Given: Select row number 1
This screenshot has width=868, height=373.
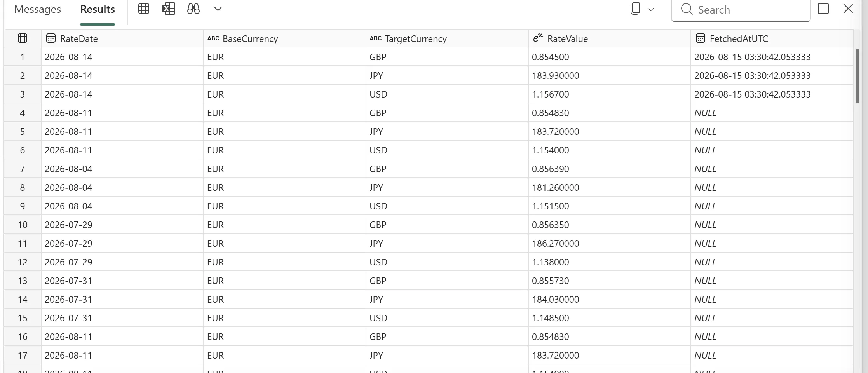Looking at the screenshot, I should [x=23, y=57].
